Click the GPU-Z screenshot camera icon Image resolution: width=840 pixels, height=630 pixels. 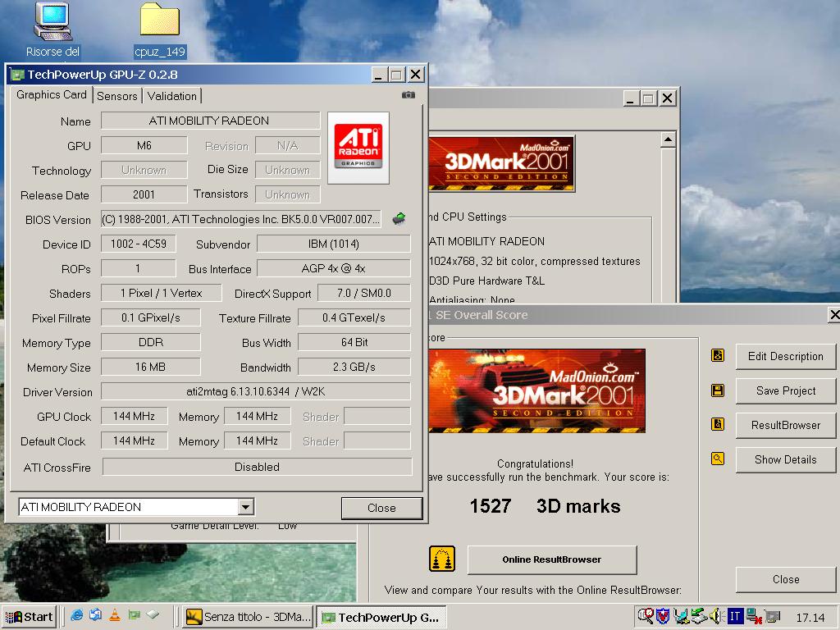[x=409, y=95]
